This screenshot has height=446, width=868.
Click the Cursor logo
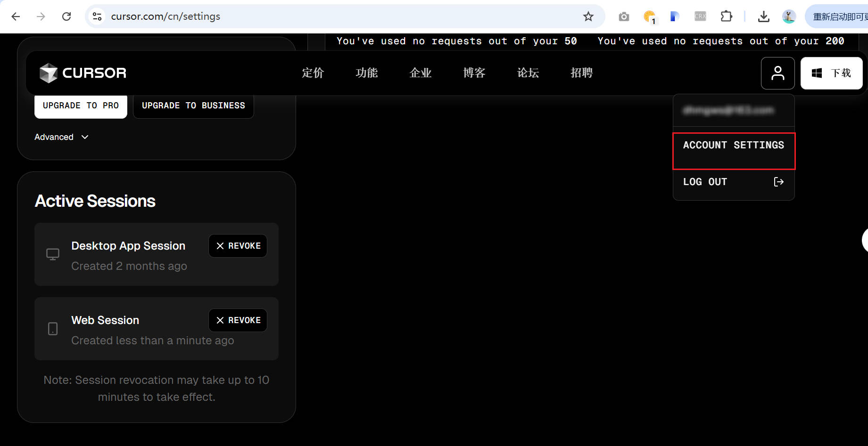[x=83, y=73]
